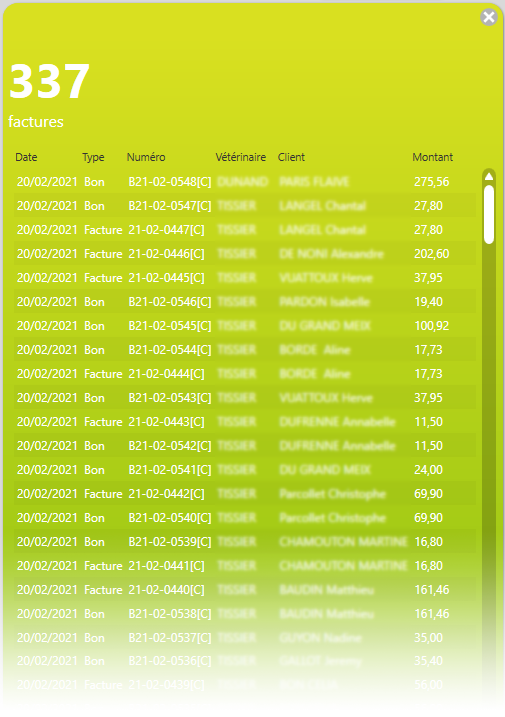Viewport: 505px width, 717px height.
Task: Open Facture 21-02-0447[C]
Action: (x=245, y=230)
